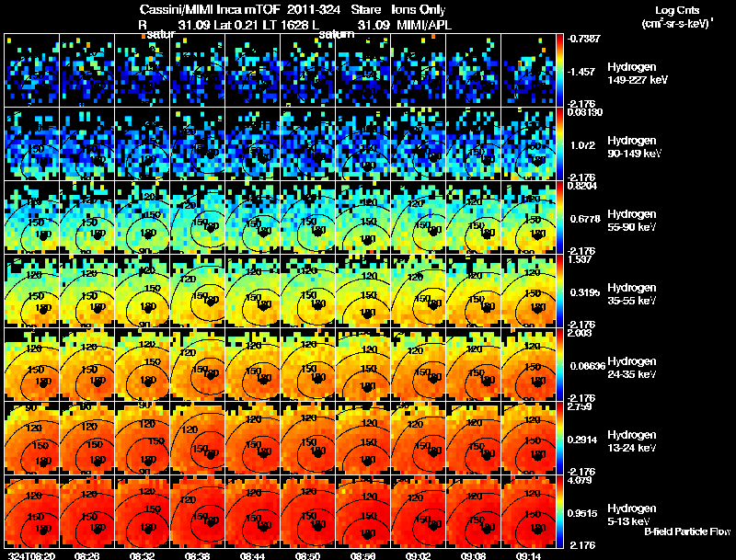Click the color bar for Hydrogen 5-13 keV
Image resolution: width=736 pixels, height=560 pixels.
pyautogui.click(x=560, y=512)
